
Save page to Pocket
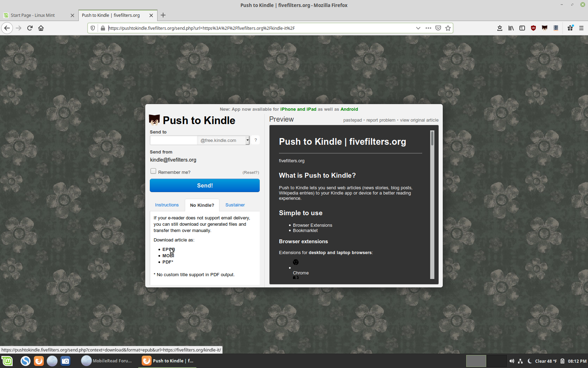tap(438, 28)
